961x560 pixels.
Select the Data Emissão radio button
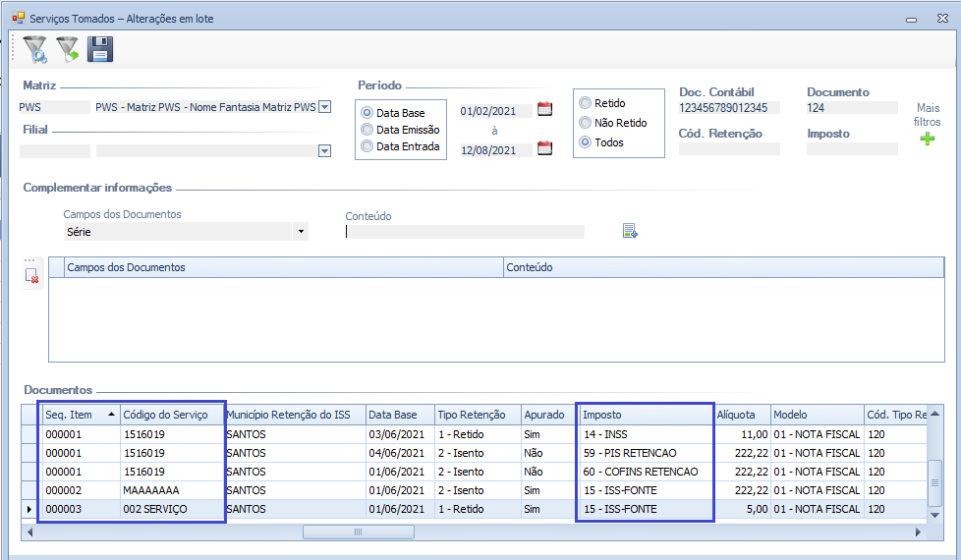pos(367,130)
